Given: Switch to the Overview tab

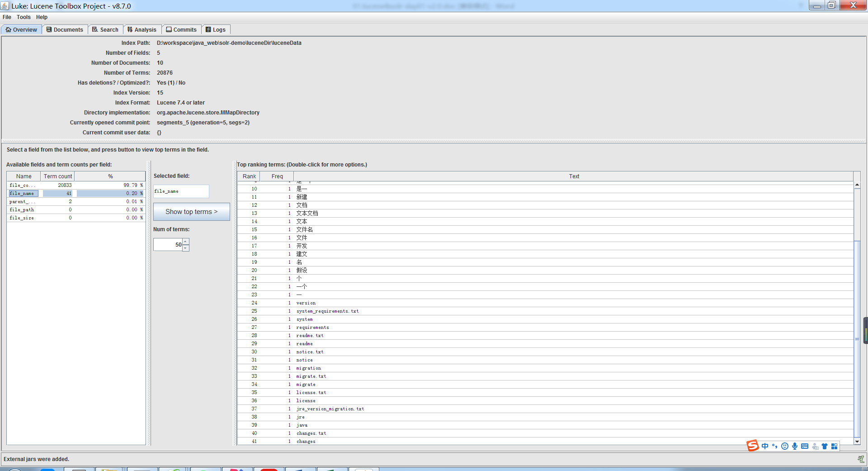Looking at the screenshot, I should pos(21,29).
